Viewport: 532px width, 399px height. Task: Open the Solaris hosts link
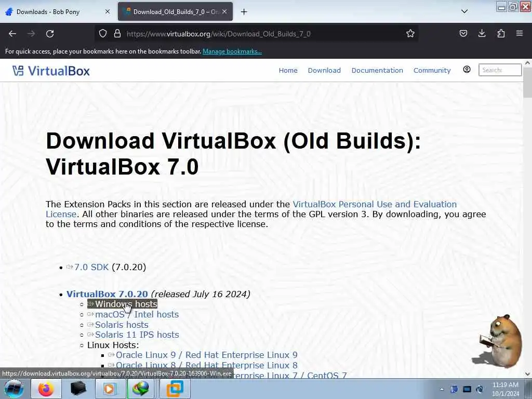tap(122, 325)
